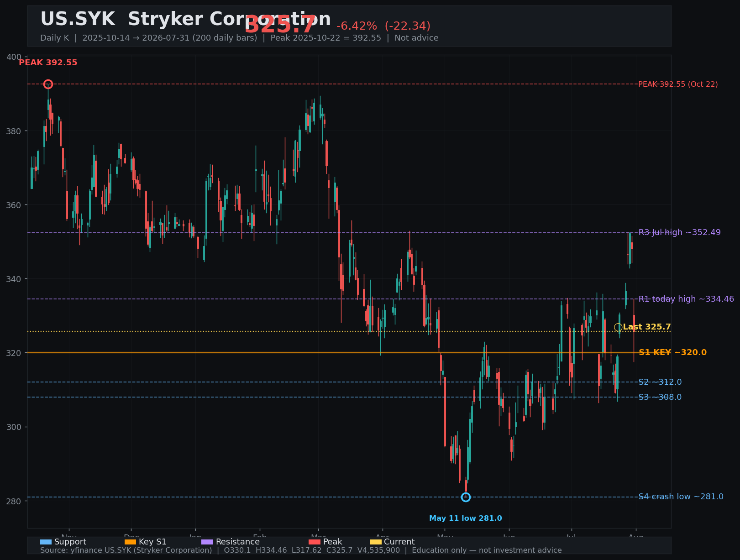Viewport: 740px width, 560px height.
Task: Select the Key S1 orange legend swatch
Action: click(130, 542)
